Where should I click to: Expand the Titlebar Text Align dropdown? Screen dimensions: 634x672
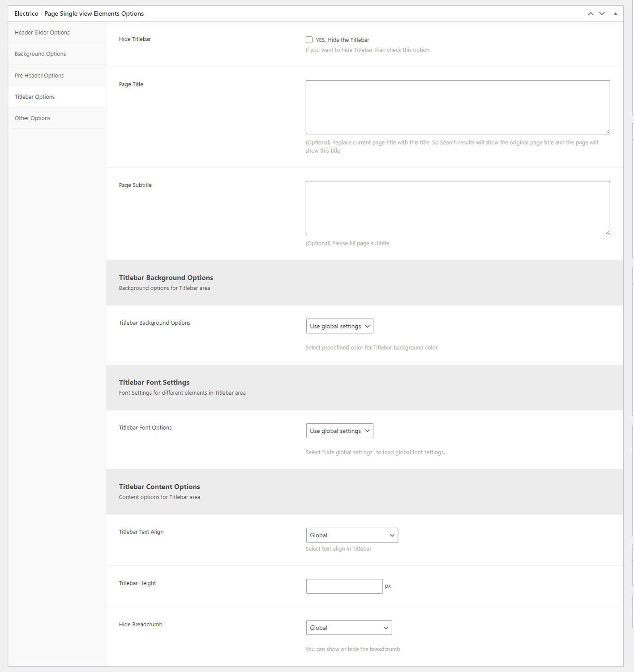[351, 535]
